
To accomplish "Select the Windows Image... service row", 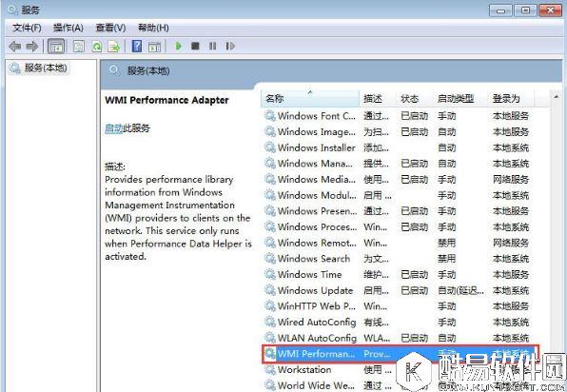I will click(398, 131).
